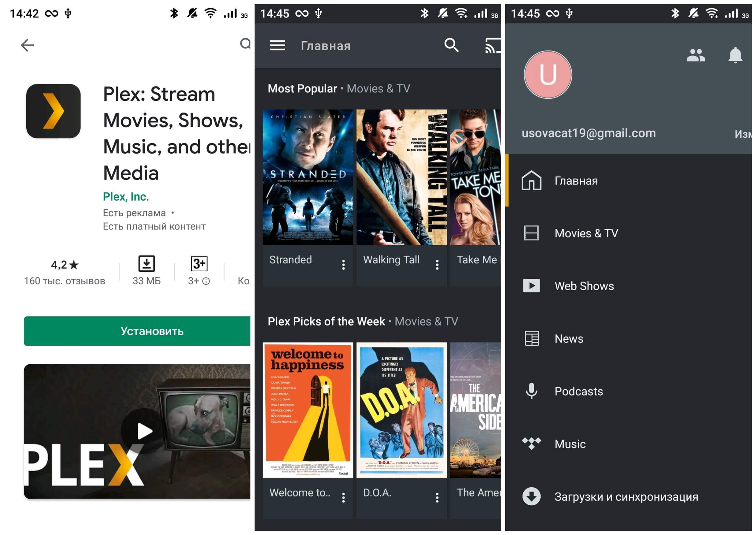Tap the film strip Movies & TV icon
Viewport: 756px width, 535px height.
click(531, 233)
